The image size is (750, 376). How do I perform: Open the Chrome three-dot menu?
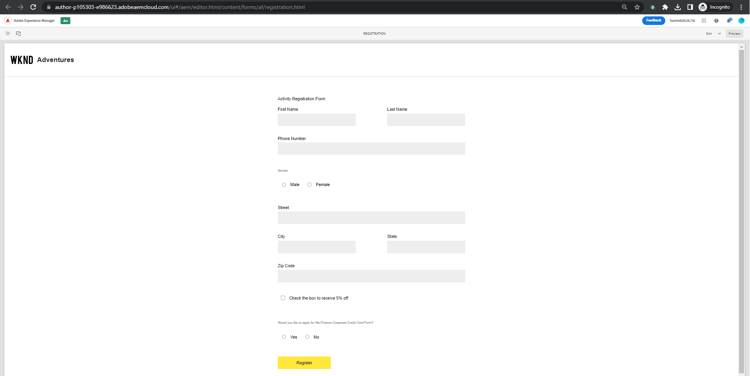tap(742, 7)
